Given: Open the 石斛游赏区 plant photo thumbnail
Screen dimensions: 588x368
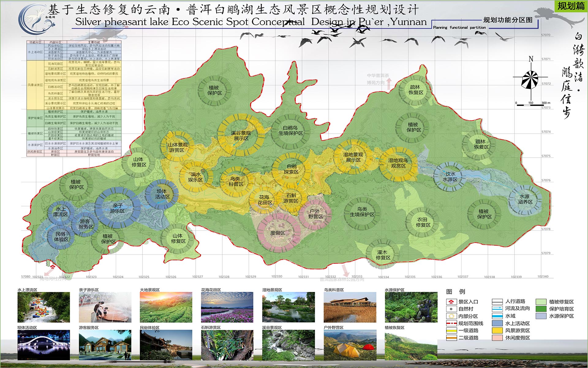Looking at the screenshot, I should 227,345.
